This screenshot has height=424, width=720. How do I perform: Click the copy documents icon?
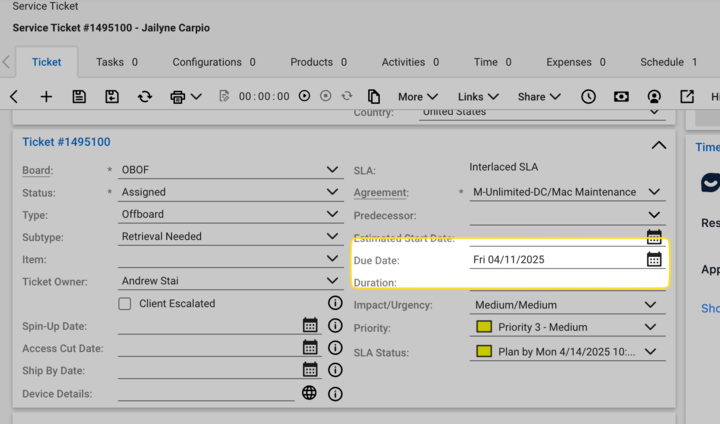[x=374, y=96]
